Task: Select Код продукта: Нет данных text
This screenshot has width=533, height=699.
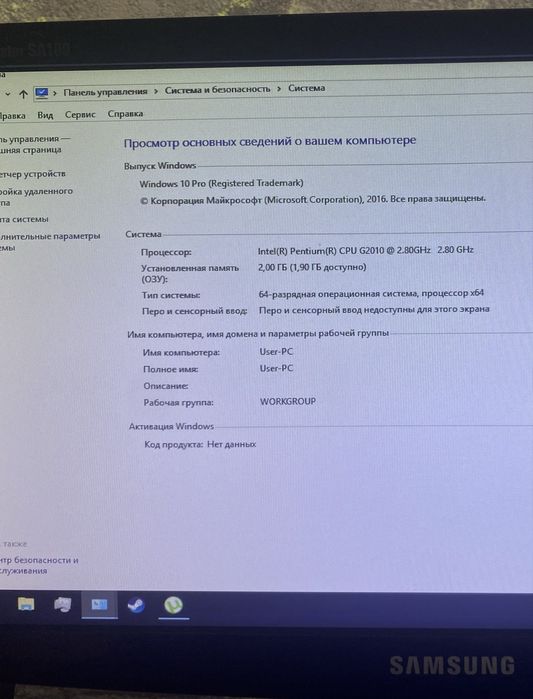Action: 200,444
